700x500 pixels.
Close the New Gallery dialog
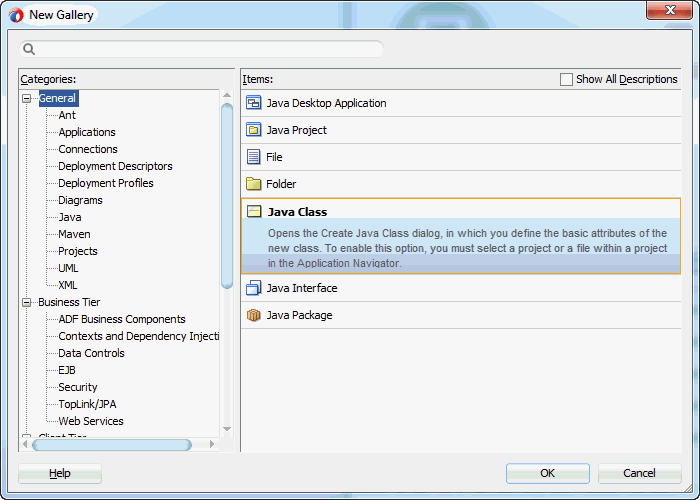(x=669, y=10)
